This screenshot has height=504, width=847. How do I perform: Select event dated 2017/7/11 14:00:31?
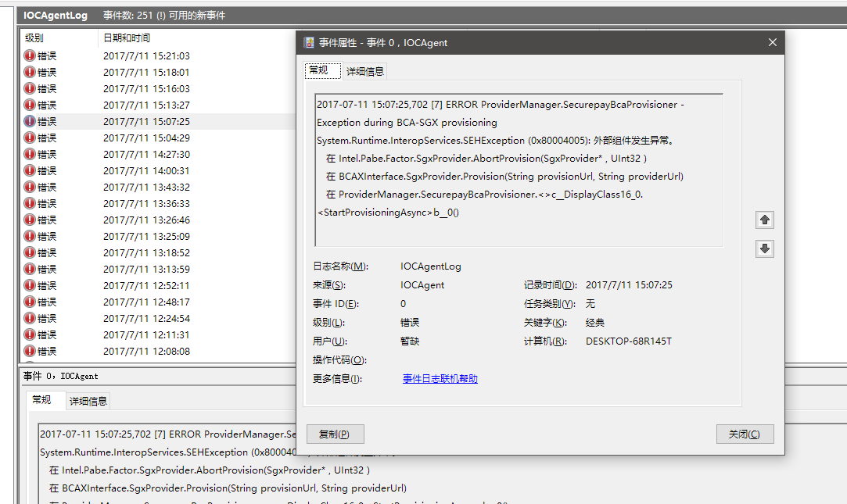(x=146, y=170)
